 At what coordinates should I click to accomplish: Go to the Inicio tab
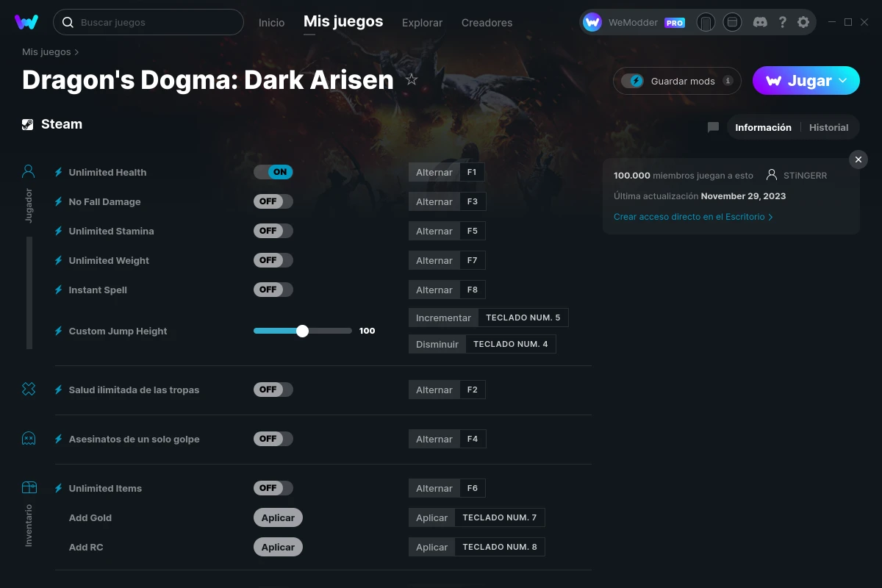click(x=271, y=23)
